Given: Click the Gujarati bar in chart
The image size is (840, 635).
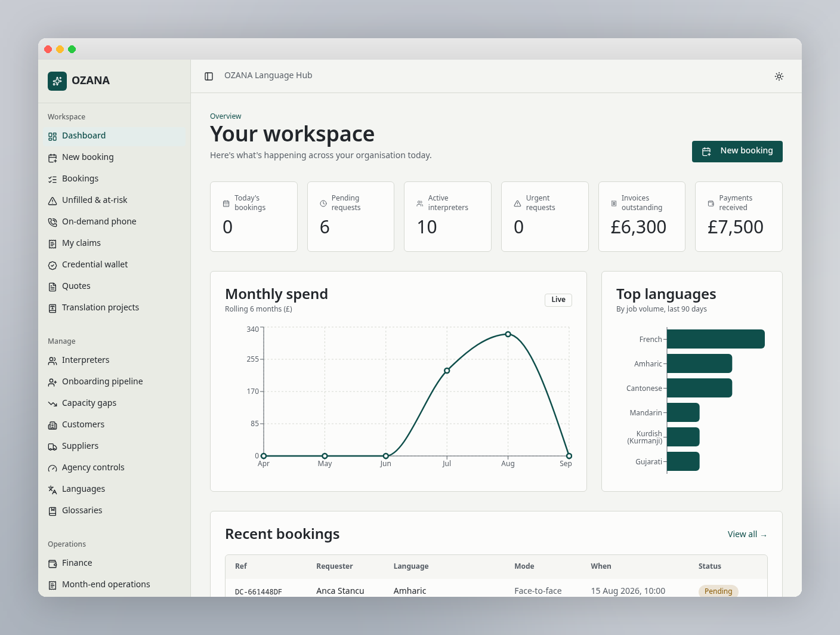Looking at the screenshot, I should tap(683, 461).
